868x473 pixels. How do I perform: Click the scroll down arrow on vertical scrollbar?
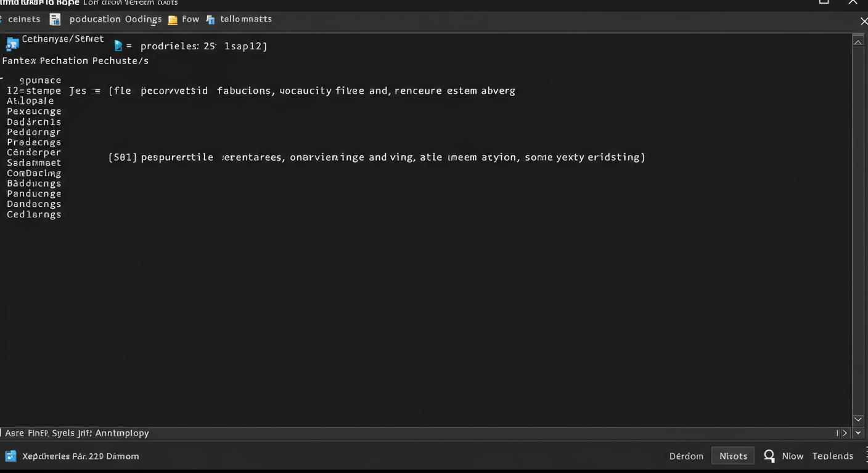click(x=858, y=419)
